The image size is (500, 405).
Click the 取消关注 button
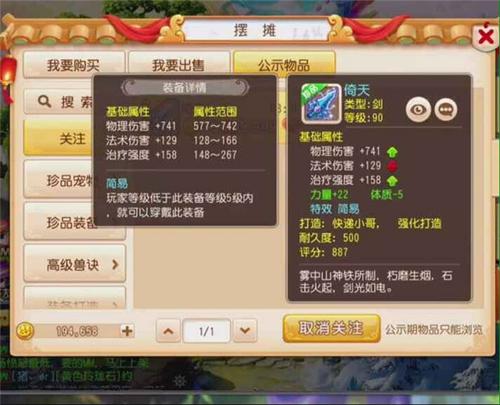[331, 328]
